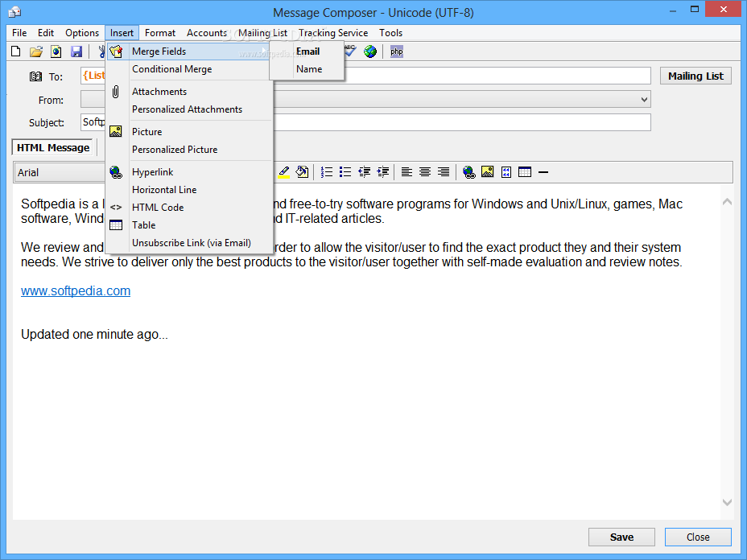
Task: Apply yellow text highlight color tool
Action: click(284, 172)
